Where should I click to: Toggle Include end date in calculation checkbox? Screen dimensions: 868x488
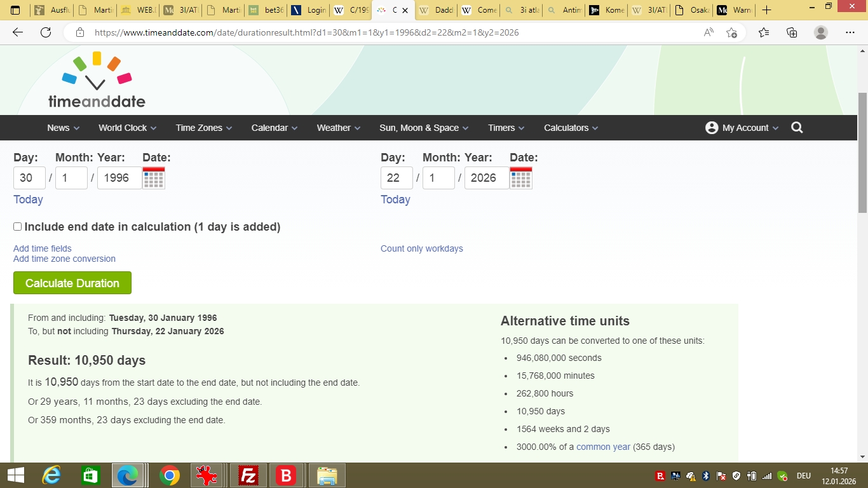point(18,227)
